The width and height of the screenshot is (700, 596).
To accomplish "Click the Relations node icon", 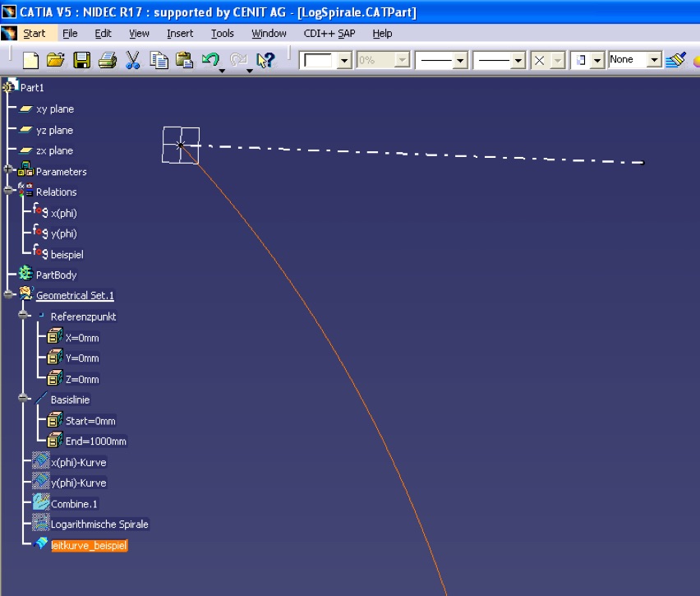I will (x=26, y=191).
